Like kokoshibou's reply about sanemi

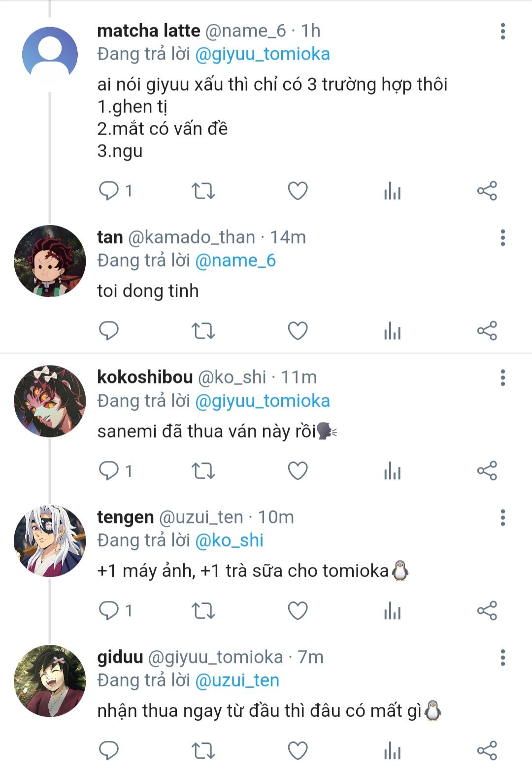point(298,471)
